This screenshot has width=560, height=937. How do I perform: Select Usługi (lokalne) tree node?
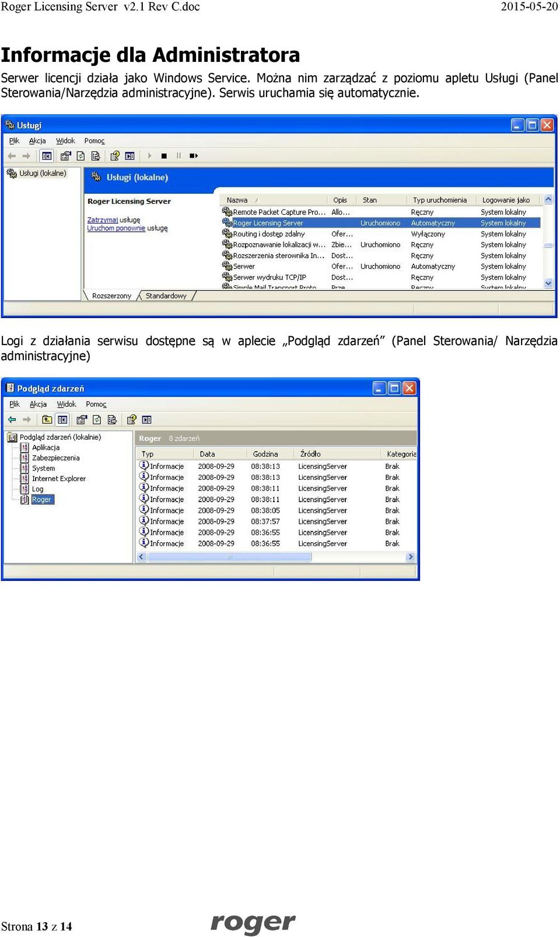[x=43, y=173]
